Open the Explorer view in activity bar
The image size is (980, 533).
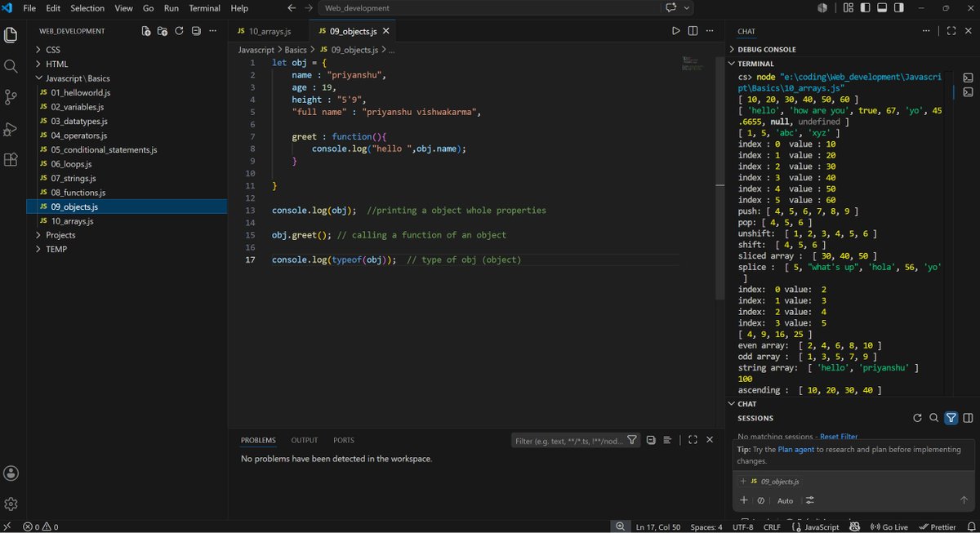pyautogui.click(x=11, y=35)
